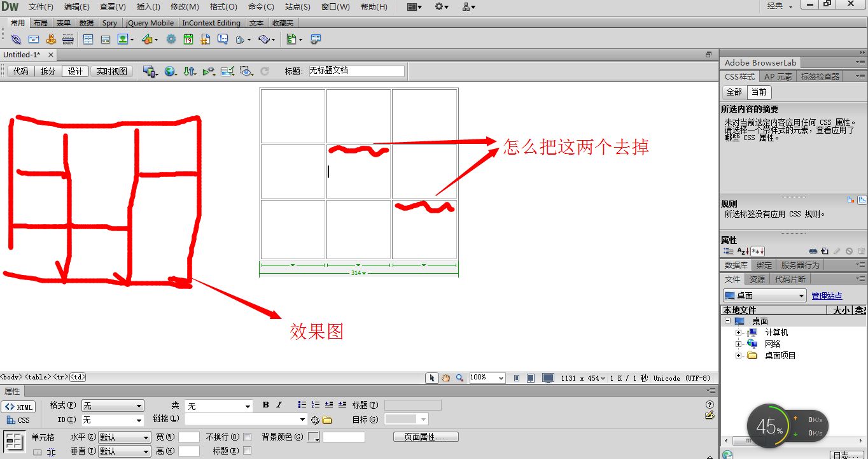The width and height of the screenshot is (868, 459).
Task: Insert an Email Link from toolbar
Action: [34, 39]
